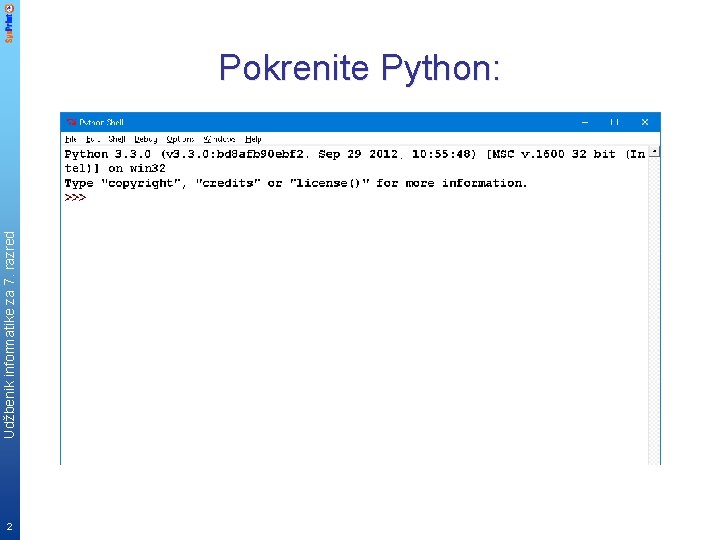Click the text "on win32"
Screen dimensions: 720x540
[137, 169]
